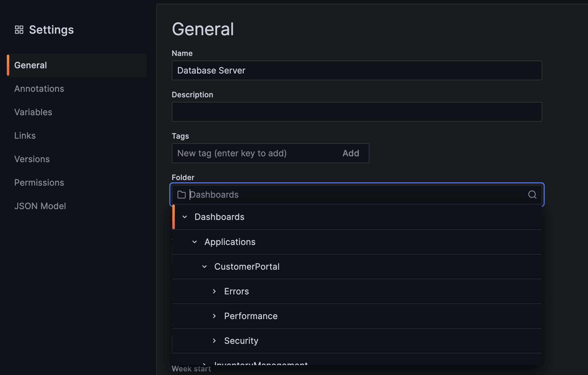The width and height of the screenshot is (588, 375).
Task: Expand the Performance folder
Action: tap(214, 316)
